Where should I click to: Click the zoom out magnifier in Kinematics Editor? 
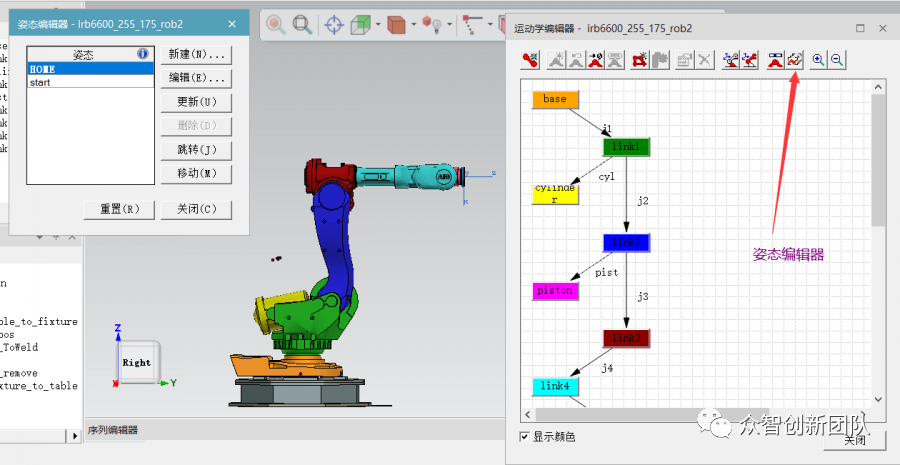pos(837,60)
